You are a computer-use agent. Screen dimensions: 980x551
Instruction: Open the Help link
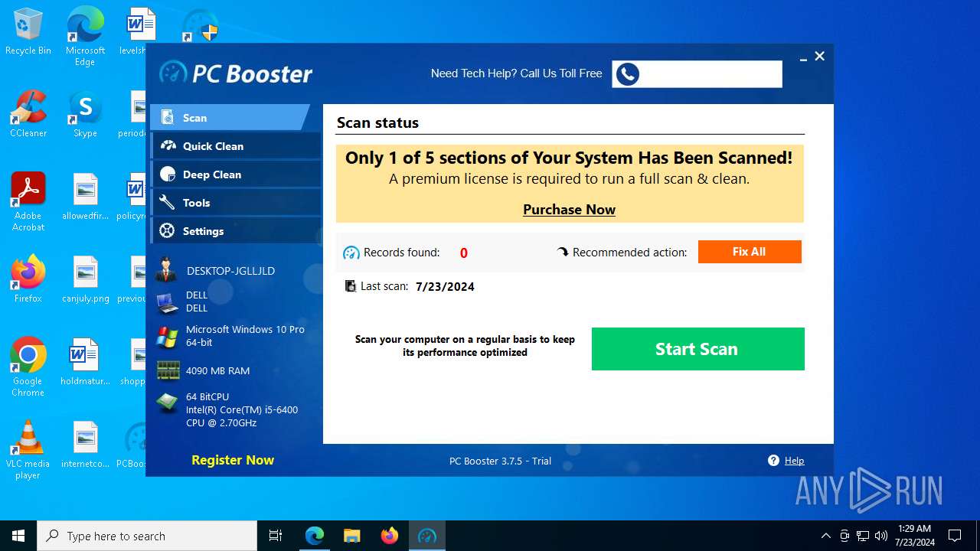(794, 461)
